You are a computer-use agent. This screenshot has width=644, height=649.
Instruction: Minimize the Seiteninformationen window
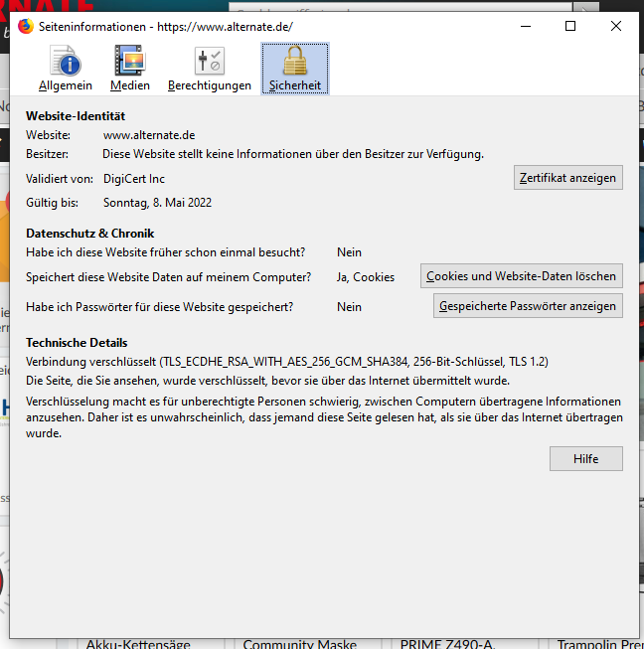pyautogui.click(x=526, y=26)
